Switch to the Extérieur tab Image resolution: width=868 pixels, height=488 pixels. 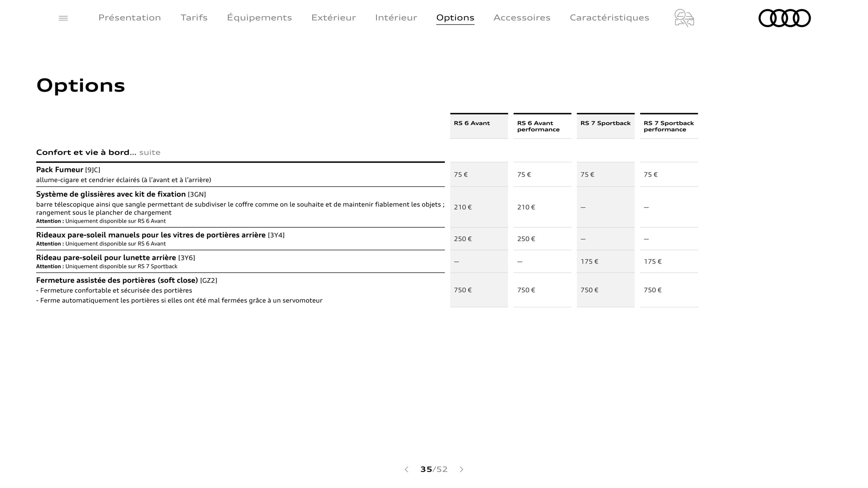click(333, 17)
